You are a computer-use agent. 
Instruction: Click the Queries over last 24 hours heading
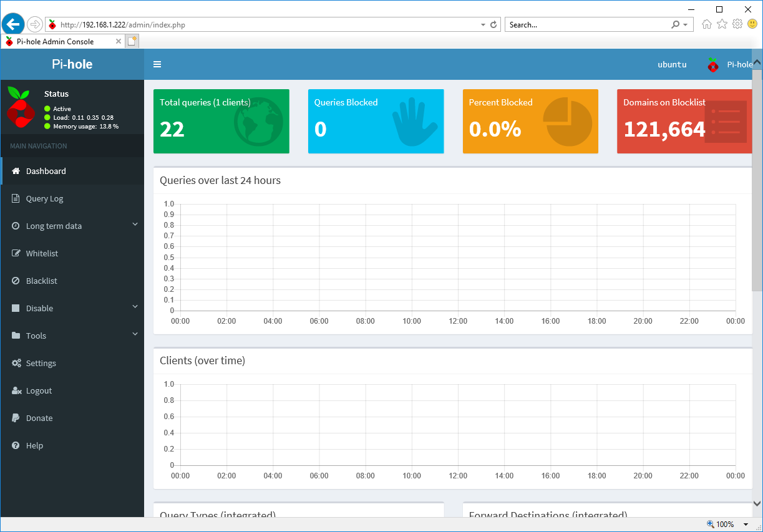click(x=220, y=180)
